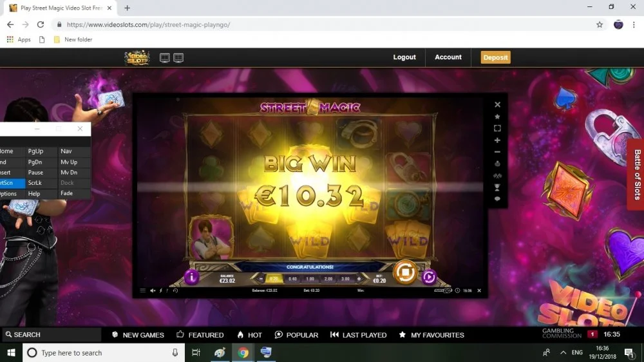The width and height of the screenshot is (644, 362).
Task: Shrink the game window with minus icon
Action: pos(497,152)
